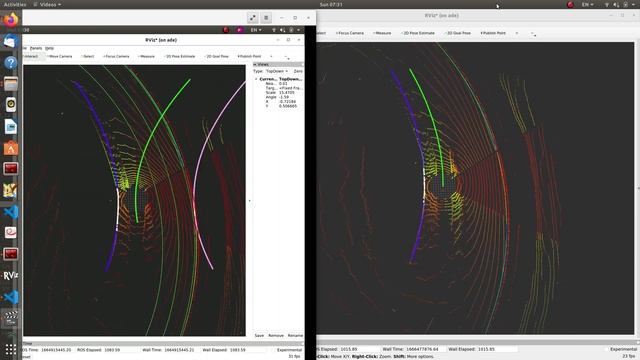Click the red recording indicator in top bar

(x=570, y=4)
